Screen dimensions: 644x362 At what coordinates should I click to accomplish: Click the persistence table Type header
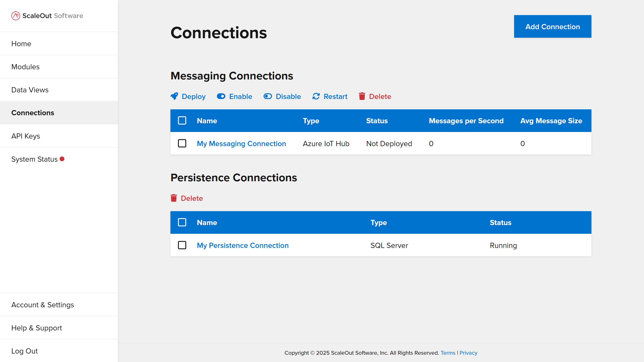[379, 222]
